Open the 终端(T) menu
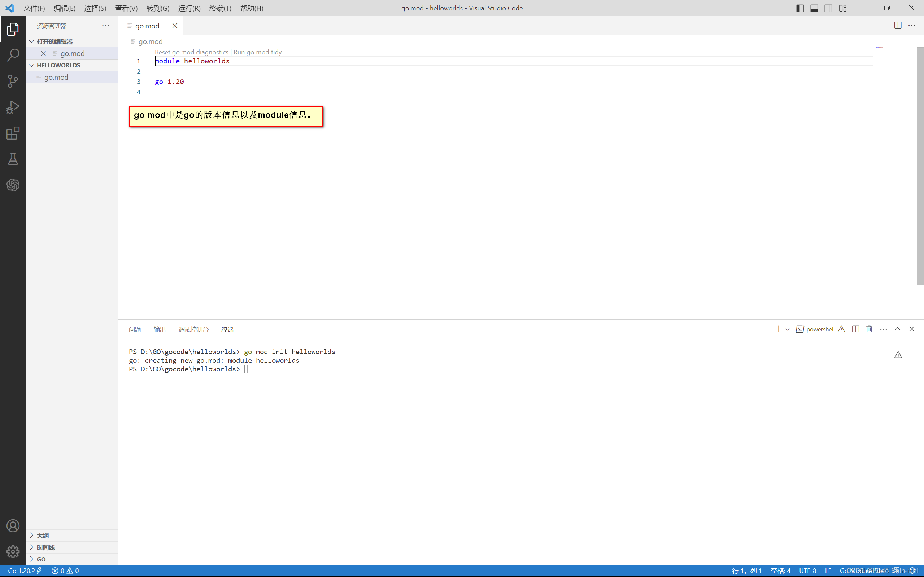 (x=220, y=8)
